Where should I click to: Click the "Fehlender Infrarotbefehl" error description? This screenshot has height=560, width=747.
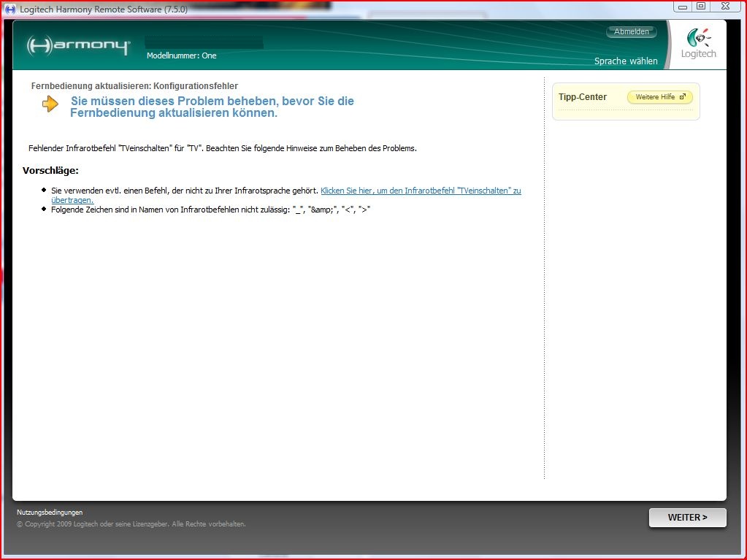222,148
